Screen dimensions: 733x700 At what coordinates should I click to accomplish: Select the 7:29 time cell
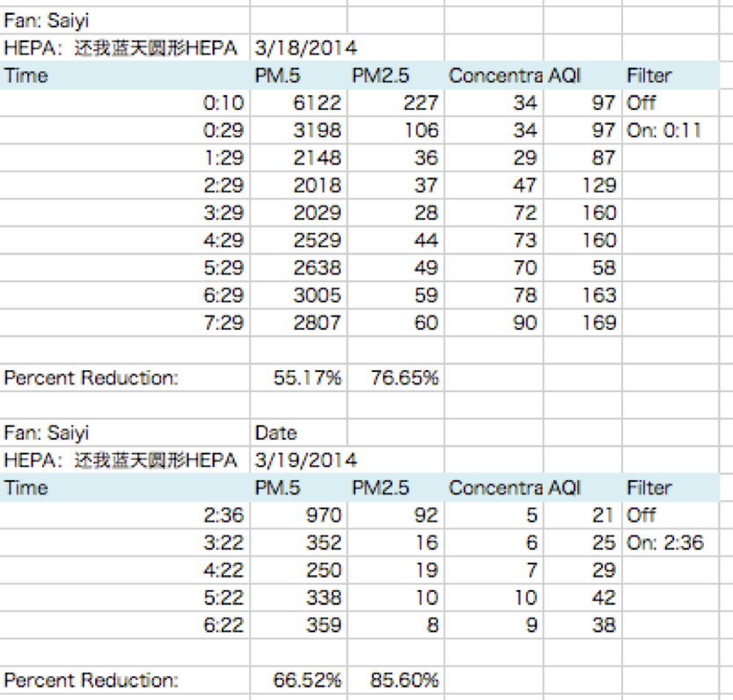point(125,323)
